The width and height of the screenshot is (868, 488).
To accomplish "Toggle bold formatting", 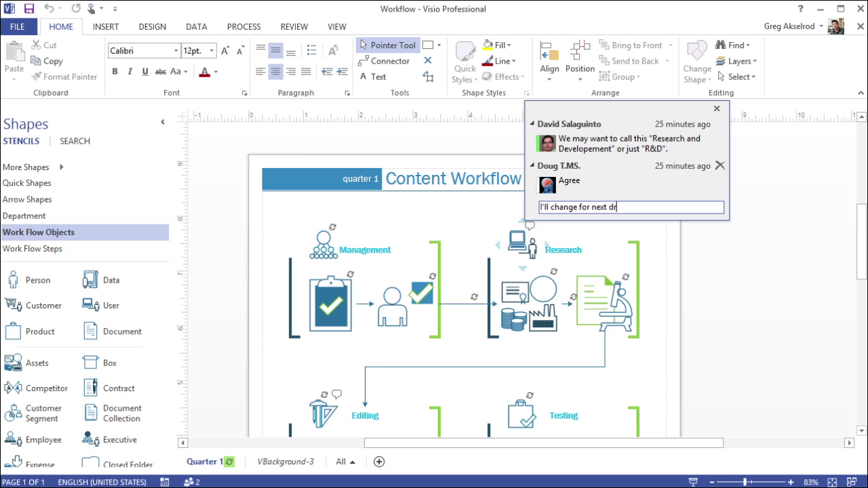I will click(x=115, y=70).
